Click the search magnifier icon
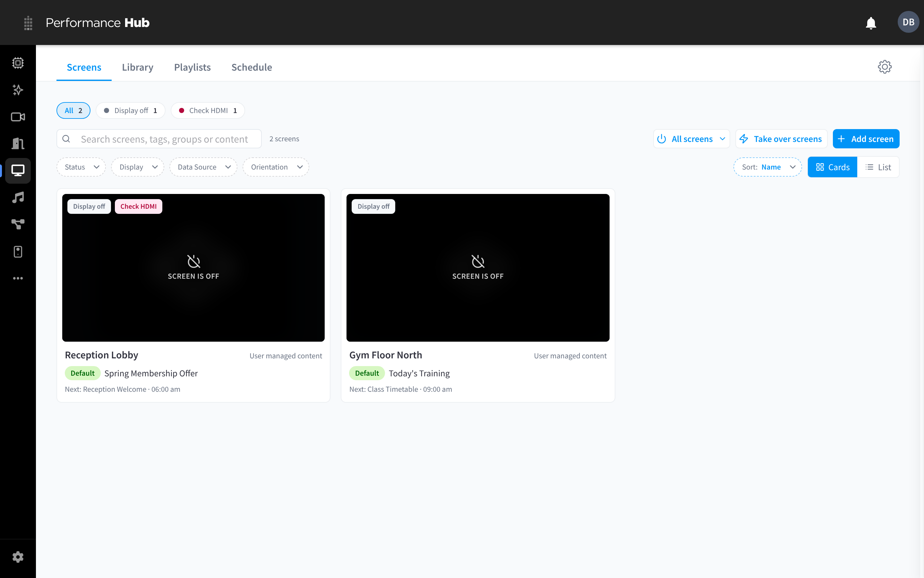Image resolution: width=924 pixels, height=578 pixels. point(66,139)
